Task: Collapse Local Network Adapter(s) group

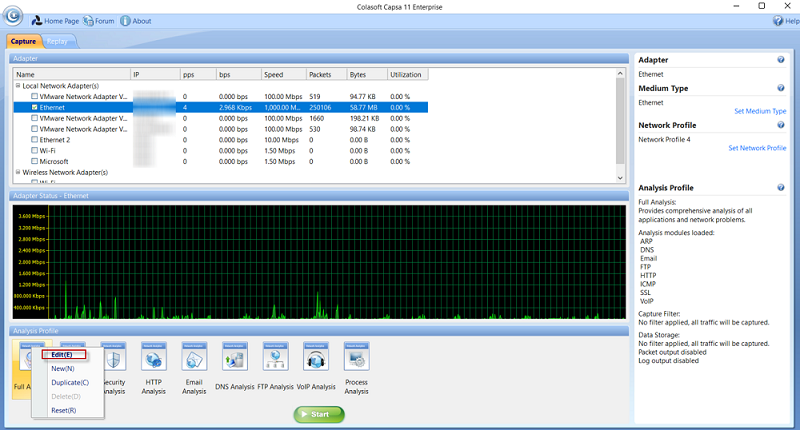Action: pos(18,86)
